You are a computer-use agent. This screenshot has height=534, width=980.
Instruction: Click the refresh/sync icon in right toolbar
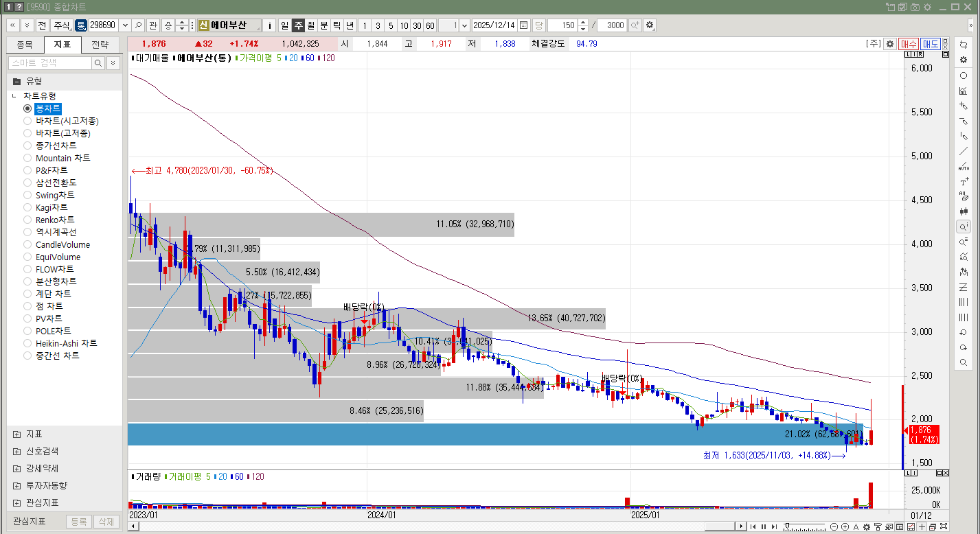point(964,45)
